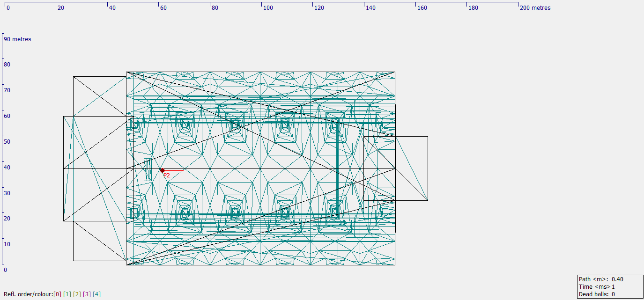Click the 'Dead balls: 0' readout
Viewport: 644px width, 300px height.
[597, 294]
